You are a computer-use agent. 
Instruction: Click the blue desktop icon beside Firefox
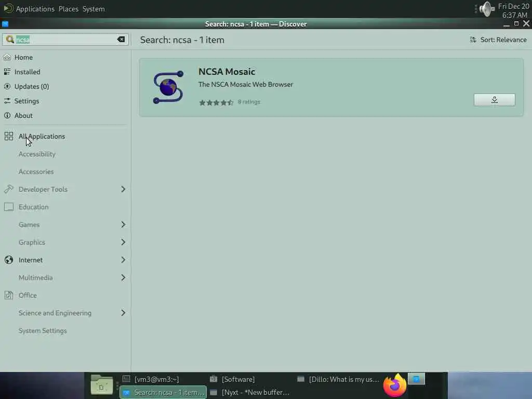pos(416,379)
